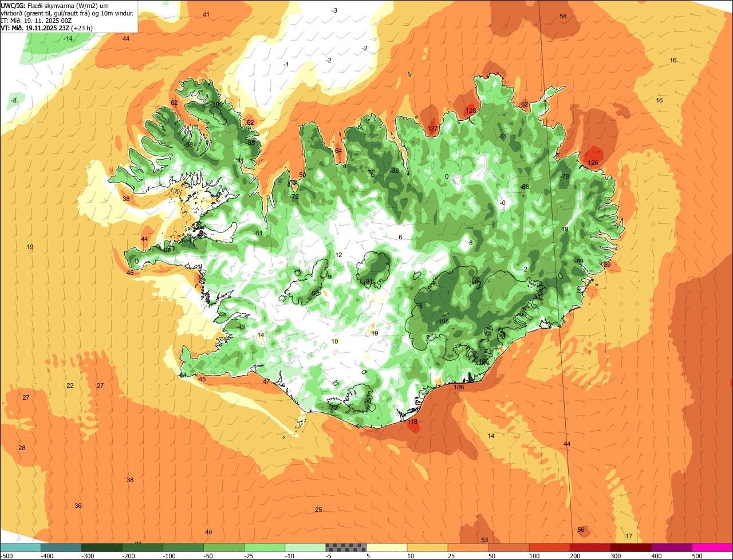This screenshot has width=733, height=560.
Task: Click the map value -68 in eastern Iceland
Action: pos(524,187)
